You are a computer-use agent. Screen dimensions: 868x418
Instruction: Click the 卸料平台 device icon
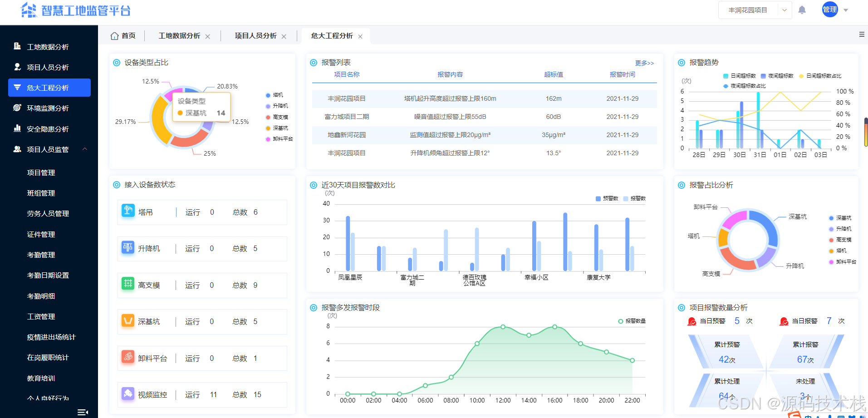click(128, 357)
